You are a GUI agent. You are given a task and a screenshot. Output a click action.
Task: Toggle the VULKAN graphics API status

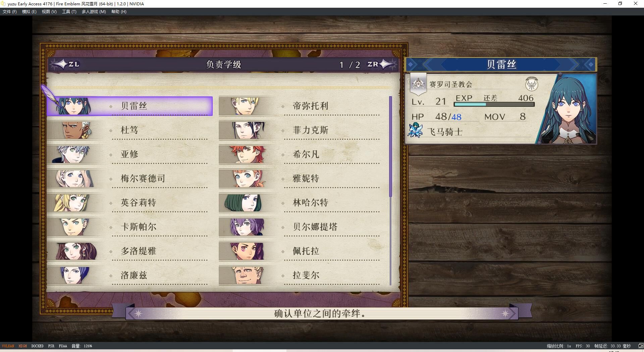click(x=8, y=346)
